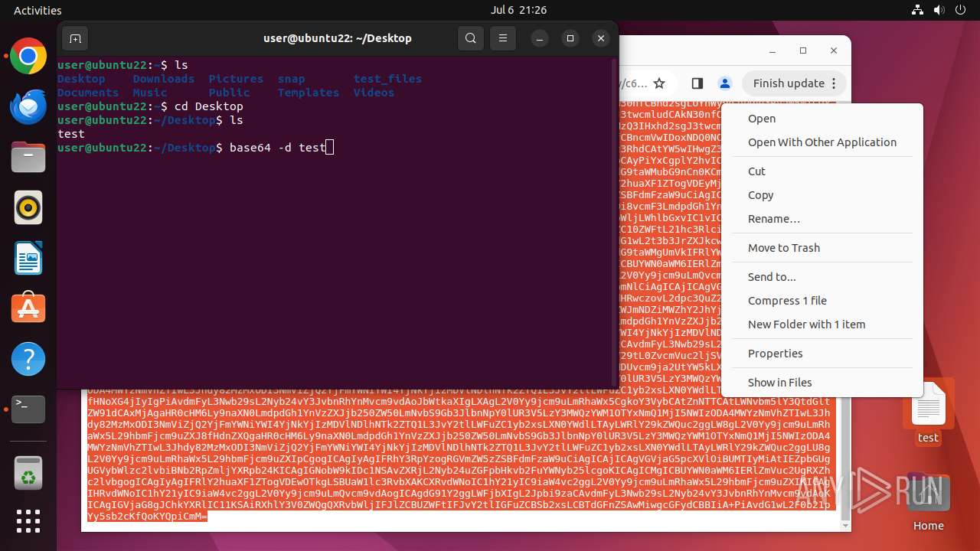Click the terminal vertical scrollbar
Screen dimensions: 980x551
pyautogui.click(x=614, y=222)
